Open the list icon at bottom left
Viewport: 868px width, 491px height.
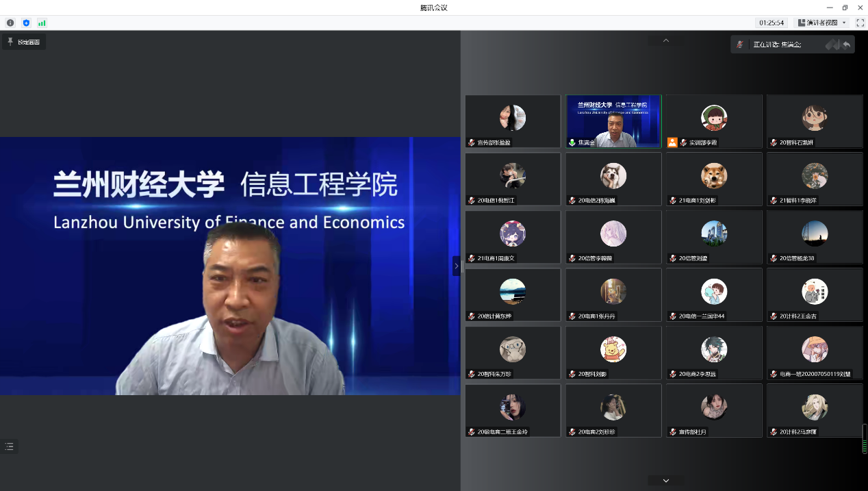9,446
